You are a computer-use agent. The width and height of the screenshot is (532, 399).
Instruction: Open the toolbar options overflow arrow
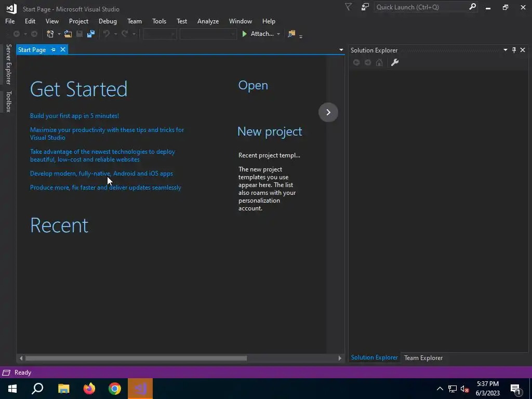tap(301, 36)
